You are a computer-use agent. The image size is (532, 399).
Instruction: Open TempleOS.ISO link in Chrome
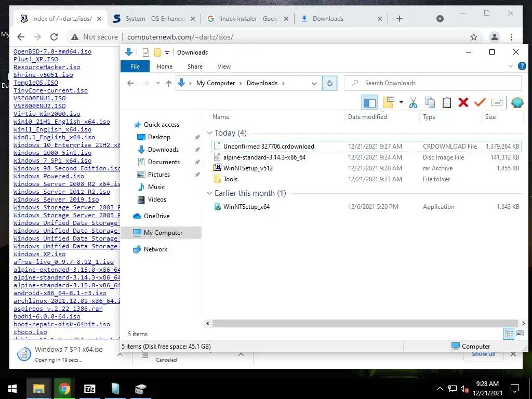click(x=36, y=83)
